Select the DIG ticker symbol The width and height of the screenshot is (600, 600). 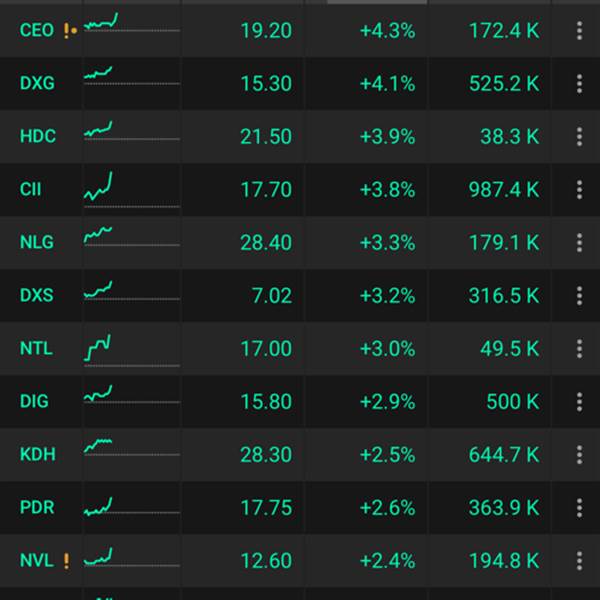pyautogui.click(x=34, y=401)
